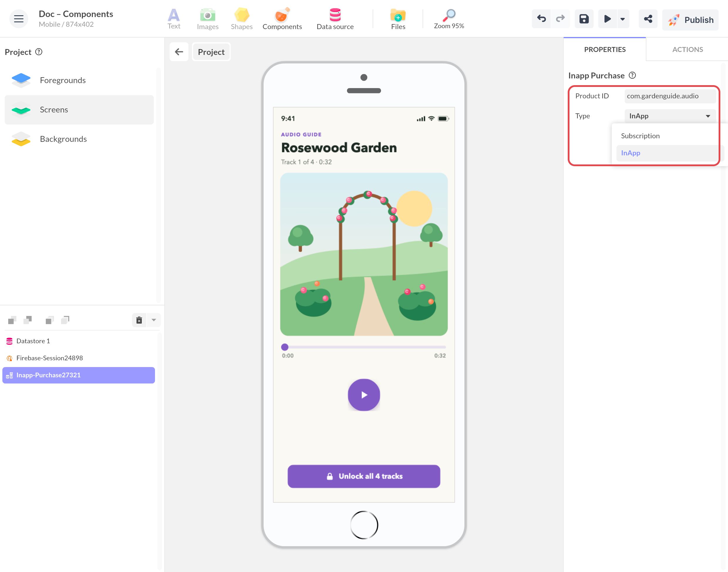Click the second layer-order arrange icon

click(x=28, y=320)
